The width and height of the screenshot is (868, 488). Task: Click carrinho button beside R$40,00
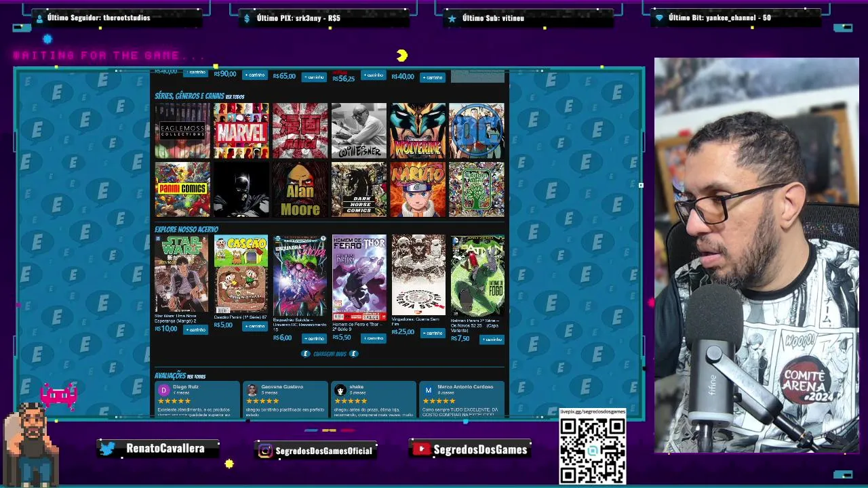[x=433, y=77]
